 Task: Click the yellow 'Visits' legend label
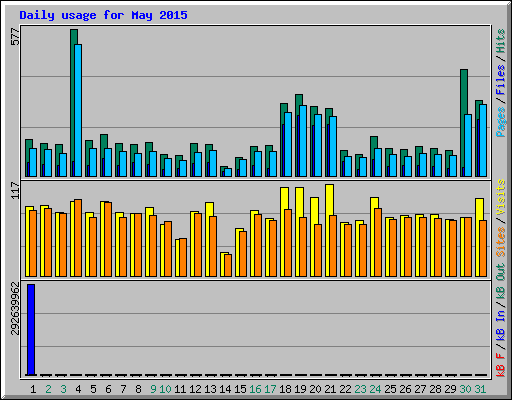(501, 197)
